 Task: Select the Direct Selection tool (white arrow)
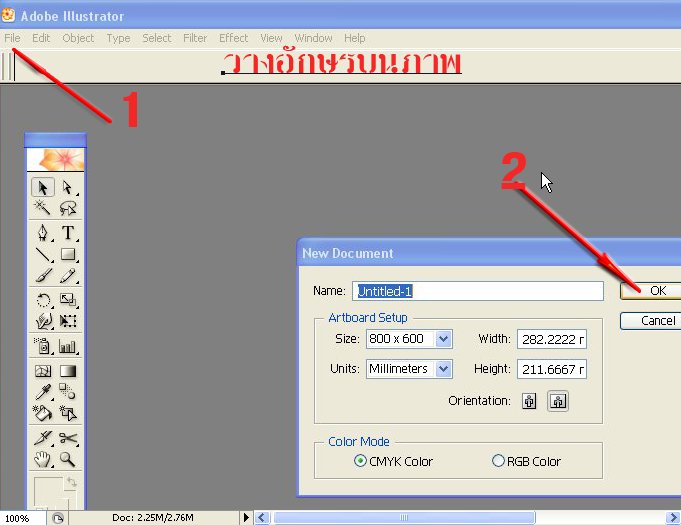[x=67, y=188]
